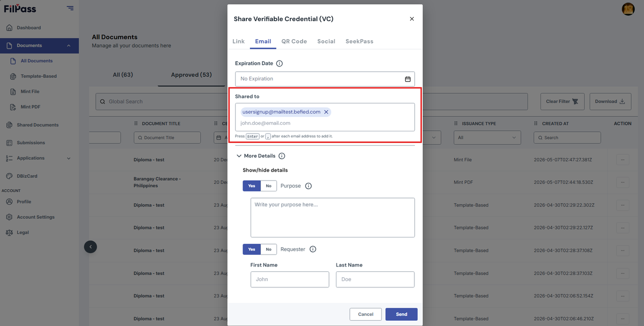Switch to the Link tab

[238, 41]
